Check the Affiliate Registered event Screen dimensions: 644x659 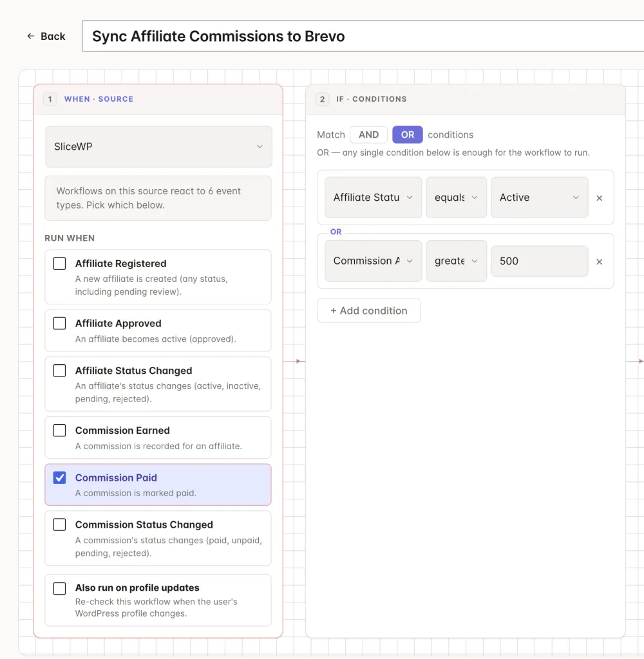click(x=59, y=263)
